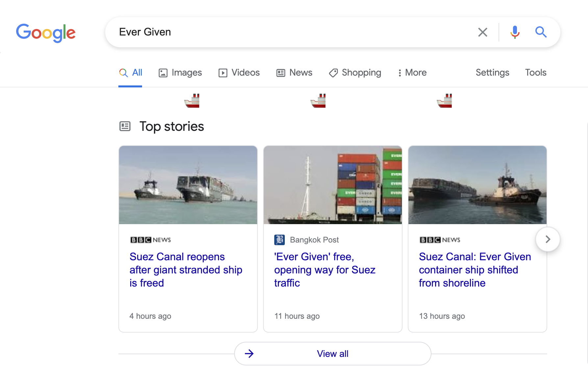Expand the More search options menu

tap(412, 73)
